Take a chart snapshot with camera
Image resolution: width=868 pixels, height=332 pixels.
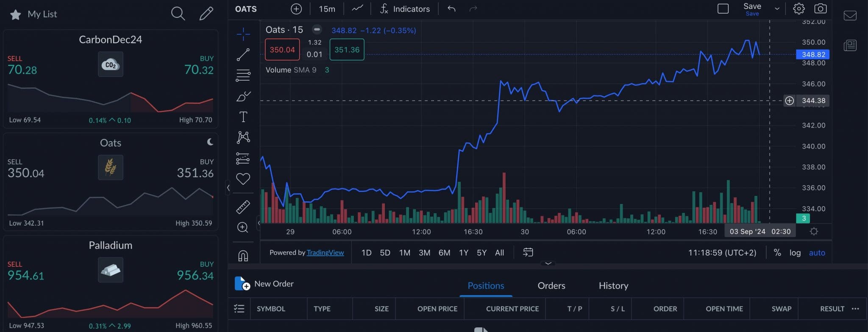821,8
